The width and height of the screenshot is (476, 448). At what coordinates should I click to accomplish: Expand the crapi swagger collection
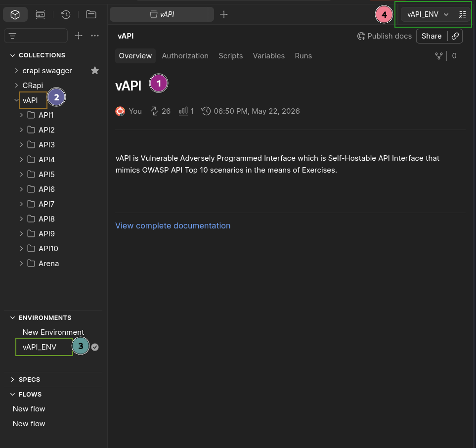[16, 71]
